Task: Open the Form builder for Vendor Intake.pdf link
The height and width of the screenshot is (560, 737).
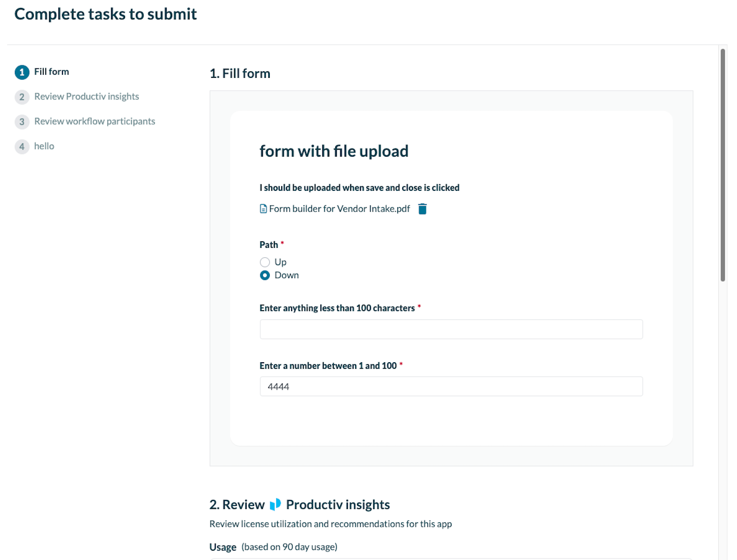Action: click(x=339, y=209)
